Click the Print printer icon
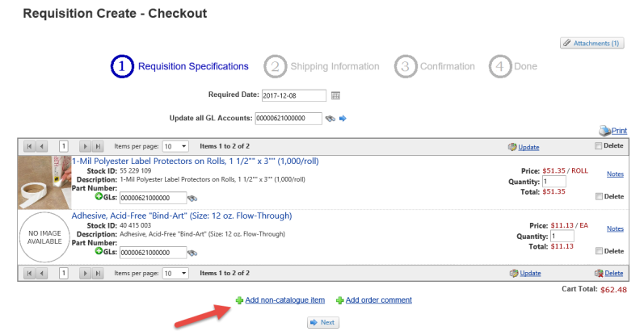The height and width of the screenshot is (331, 644). [x=604, y=131]
